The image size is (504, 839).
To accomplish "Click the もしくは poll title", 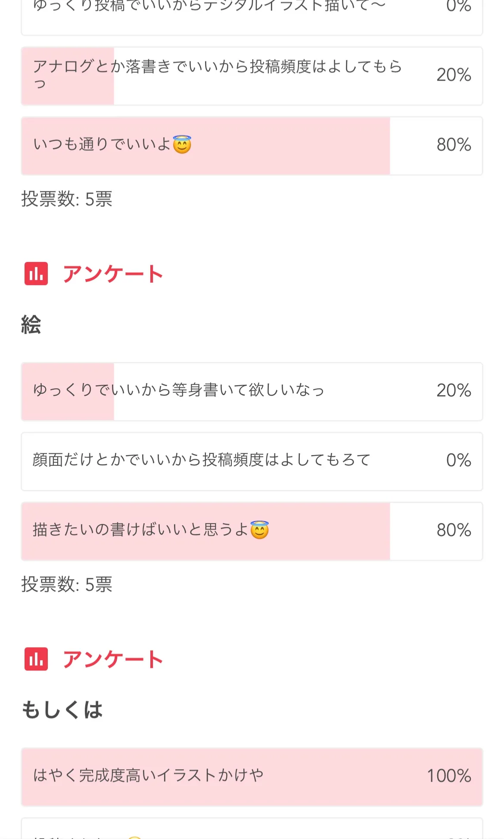I will [x=62, y=710].
